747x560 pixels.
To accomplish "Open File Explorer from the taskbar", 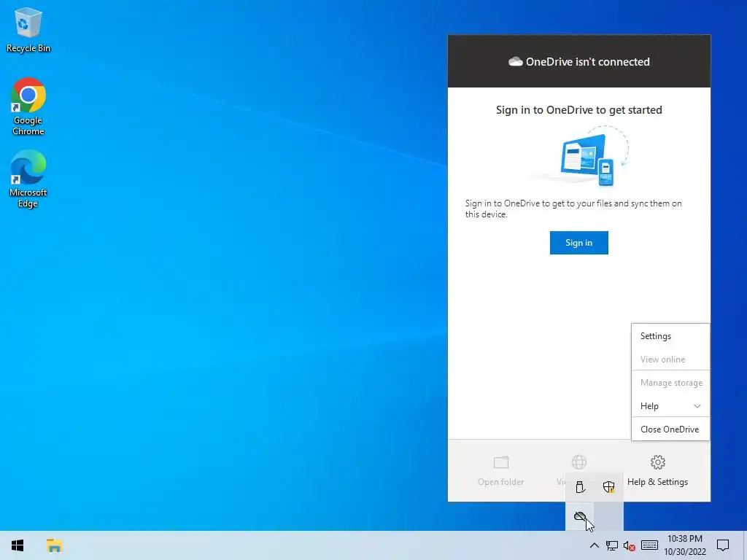I will pos(54,545).
